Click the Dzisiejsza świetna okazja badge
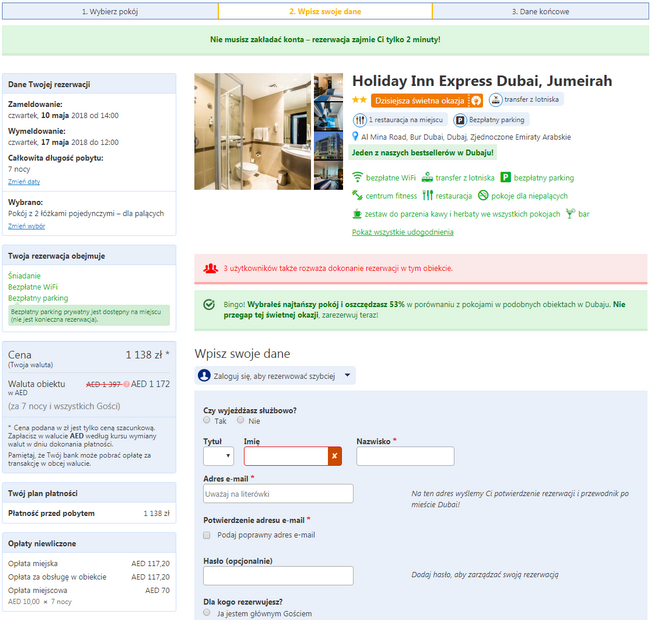 tap(427, 101)
